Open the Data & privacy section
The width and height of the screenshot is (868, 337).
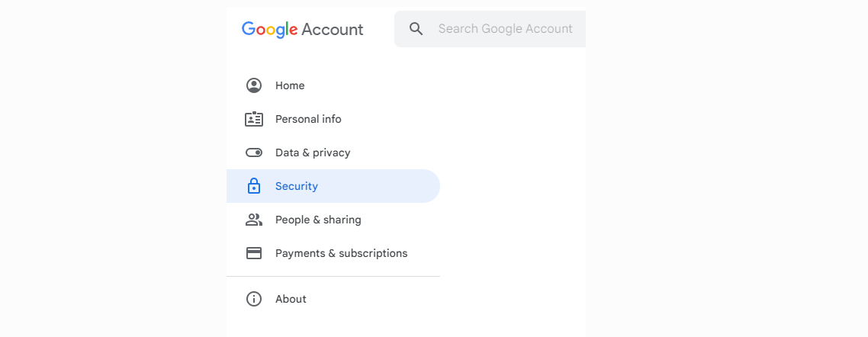[x=313, y=152]
